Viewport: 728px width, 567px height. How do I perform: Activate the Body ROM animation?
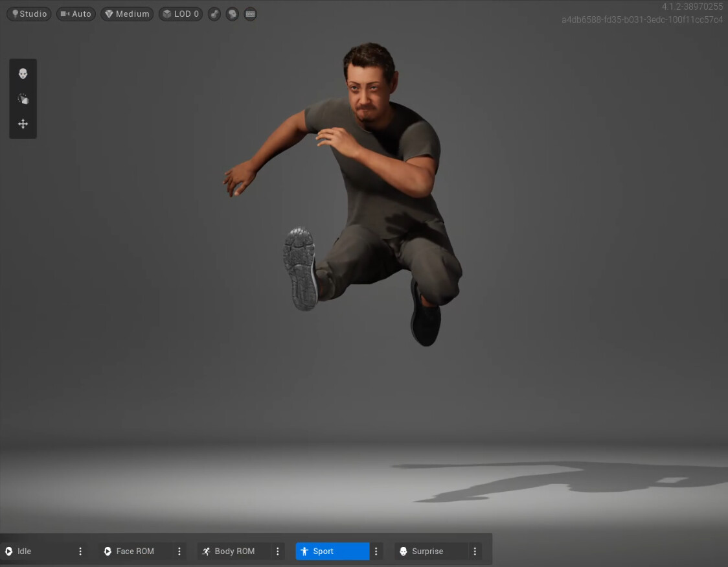234,551
